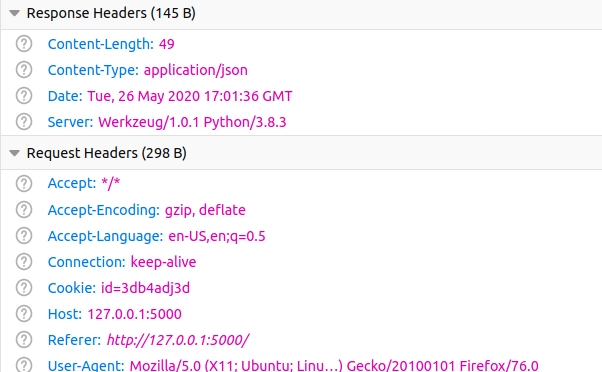Viewport: 602px width, 372px height.
Task: Open help icon beside Accept header
Action: tap(24, 184)
